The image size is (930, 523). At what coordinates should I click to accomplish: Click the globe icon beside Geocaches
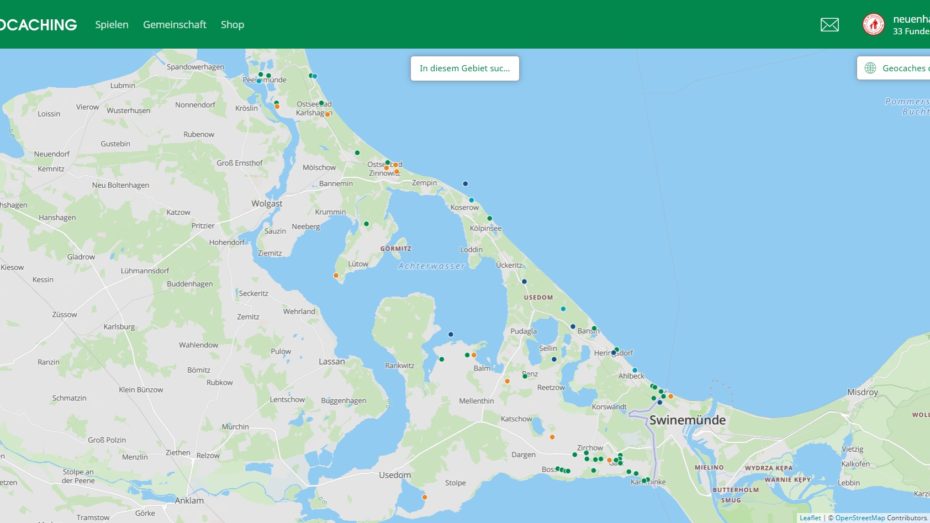pyautogui.click(x=870, y=68)
